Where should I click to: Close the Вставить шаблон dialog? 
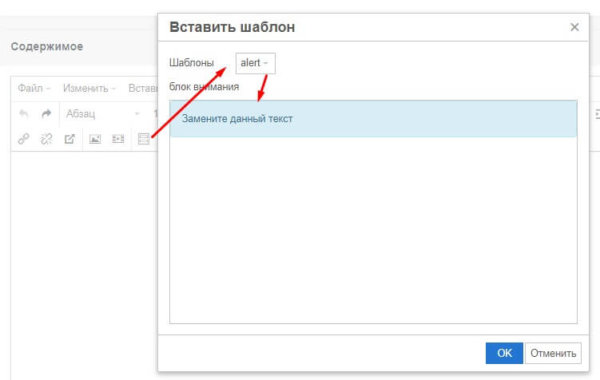pyautogui.click(x=574, y=27)
